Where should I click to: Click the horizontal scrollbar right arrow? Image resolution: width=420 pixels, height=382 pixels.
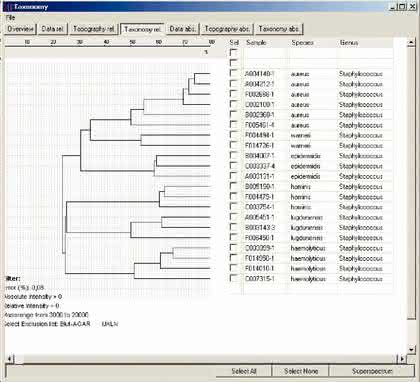(402, 359)
